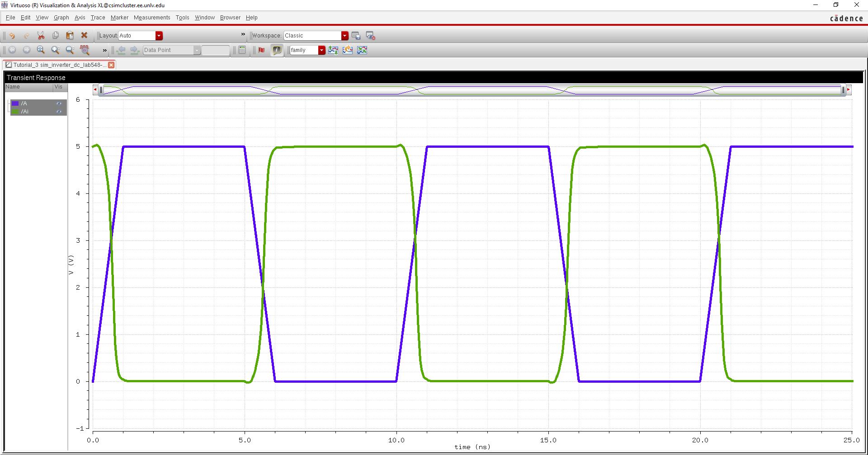Click the right arrow of waveform overview scrollbar

[x=849, y=90]
